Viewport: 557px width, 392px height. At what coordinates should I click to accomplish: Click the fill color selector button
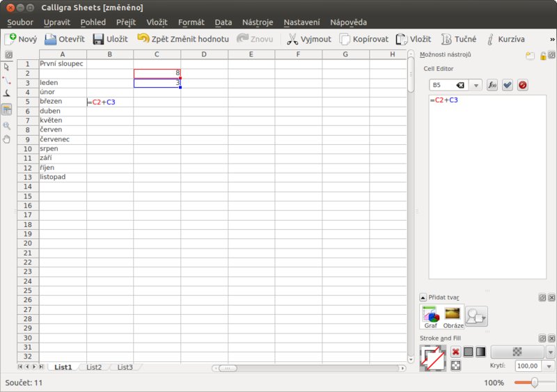pos(517,352)
